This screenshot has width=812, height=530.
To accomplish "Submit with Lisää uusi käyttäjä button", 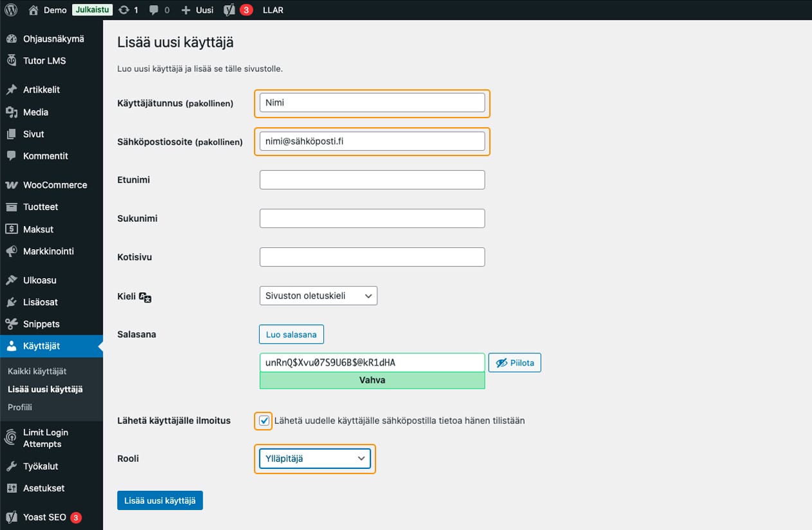I will (160, 500).
